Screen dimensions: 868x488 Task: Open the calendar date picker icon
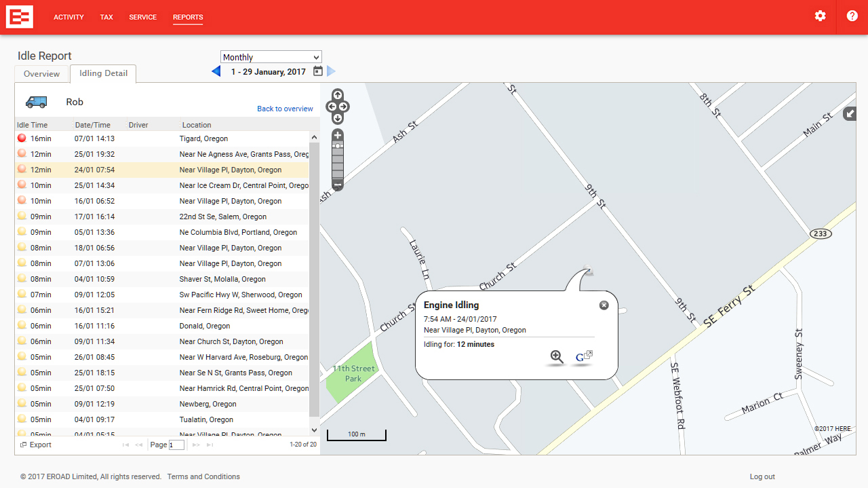pos(318,71)
